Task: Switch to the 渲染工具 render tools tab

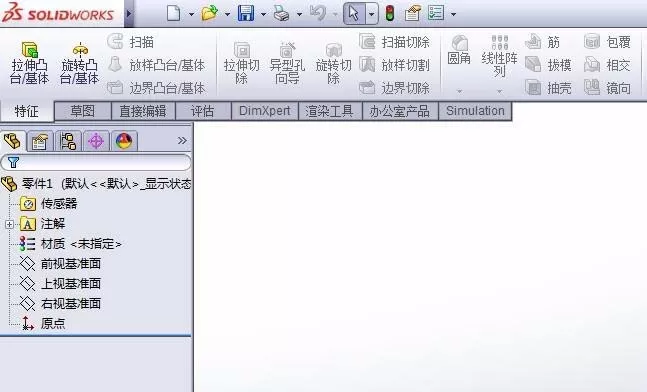Action: tap(329, 111)
